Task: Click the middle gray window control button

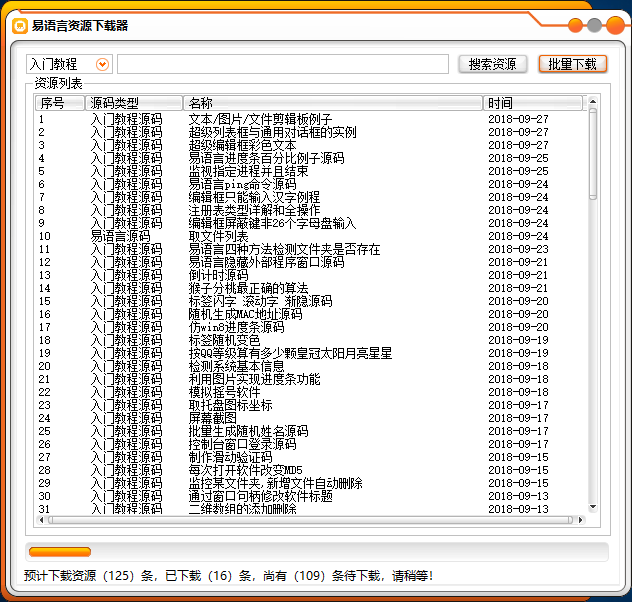Action: coord(594,26)
